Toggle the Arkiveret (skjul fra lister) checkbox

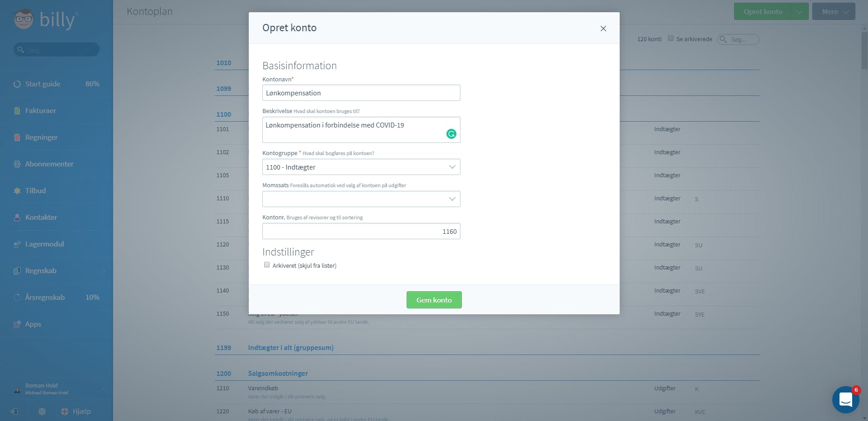(267, 265)
